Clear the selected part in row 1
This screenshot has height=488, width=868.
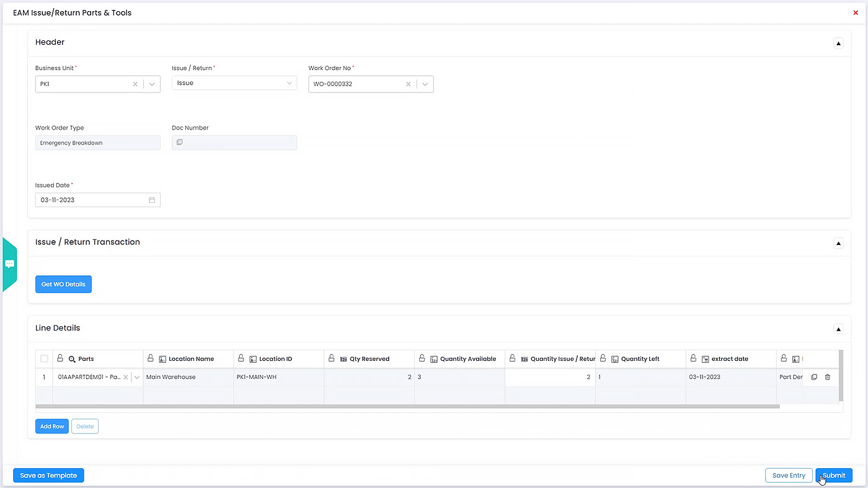point(126,377)
